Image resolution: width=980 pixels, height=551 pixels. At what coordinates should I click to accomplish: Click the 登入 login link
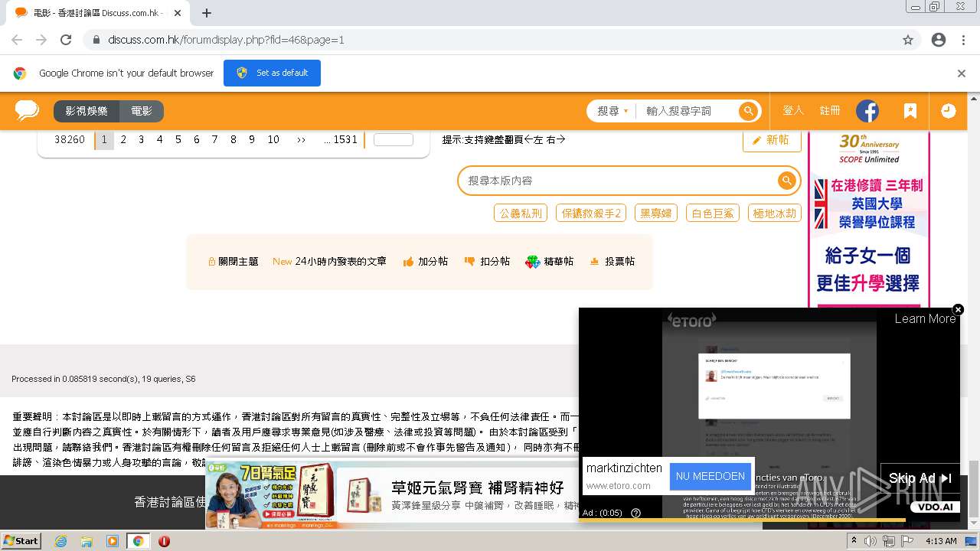pyautogui.click(x=793, y=111)
